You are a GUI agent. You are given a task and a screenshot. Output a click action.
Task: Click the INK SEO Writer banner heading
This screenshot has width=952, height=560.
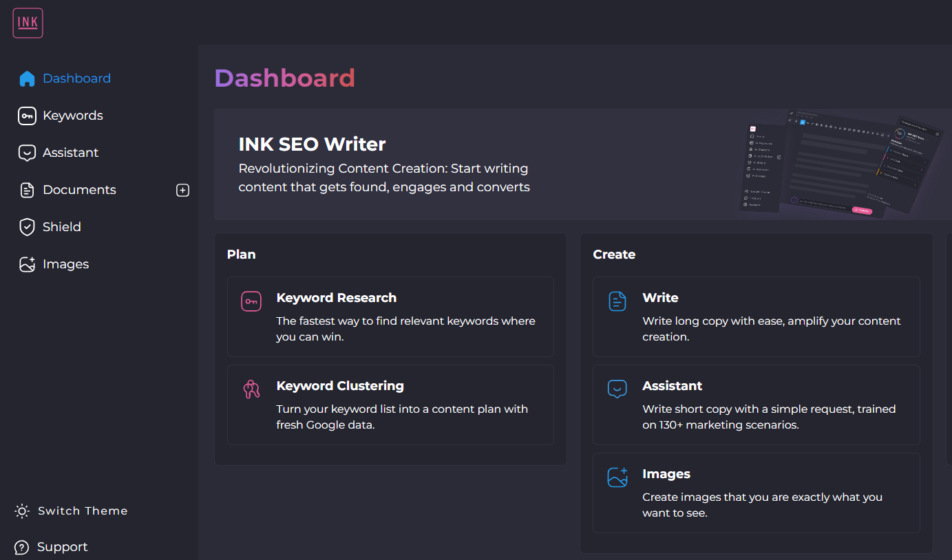312,144
